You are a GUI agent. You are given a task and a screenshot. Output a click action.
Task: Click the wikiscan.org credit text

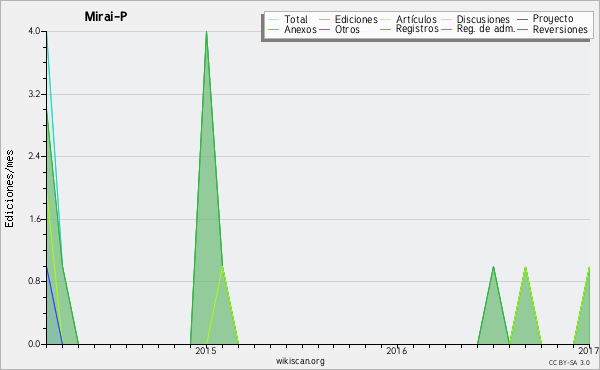tap(300, 361)
